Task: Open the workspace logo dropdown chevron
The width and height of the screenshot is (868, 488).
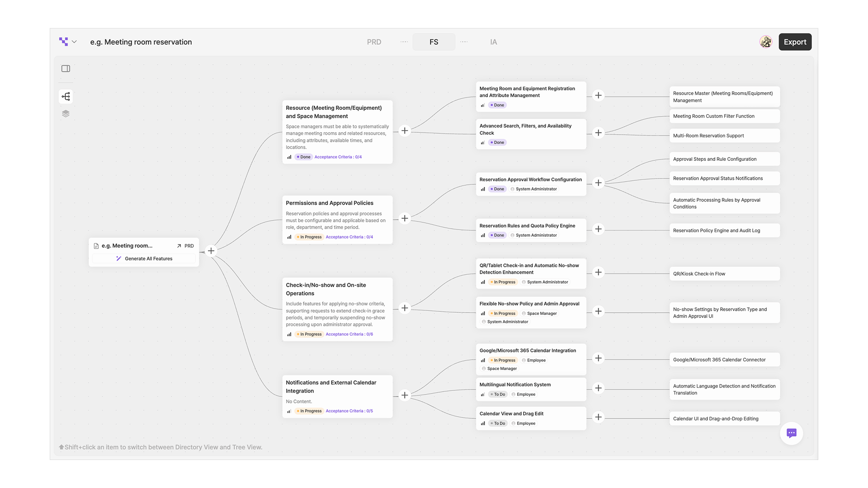Action: 74,42
